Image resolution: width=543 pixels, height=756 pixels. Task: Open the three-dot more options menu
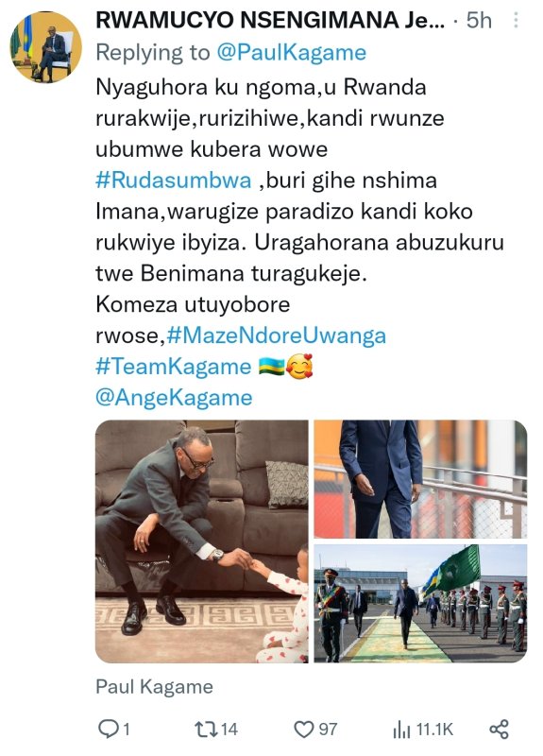516,20
